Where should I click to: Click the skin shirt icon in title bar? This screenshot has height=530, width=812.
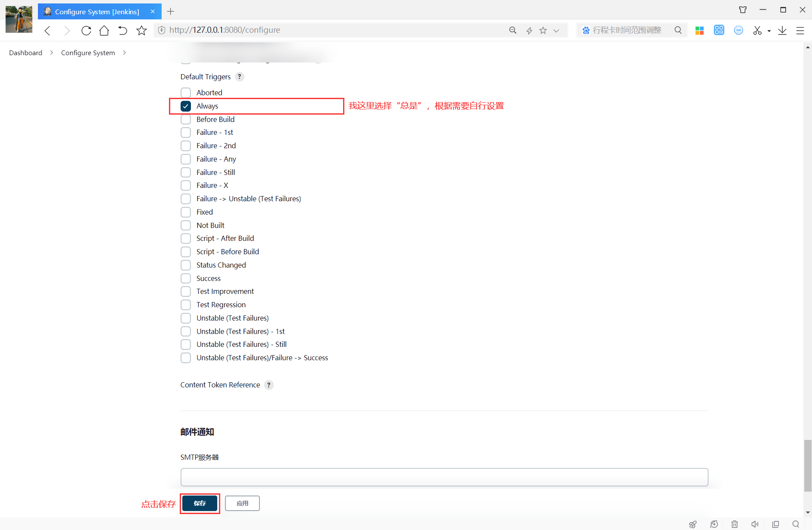pos(743,9)
